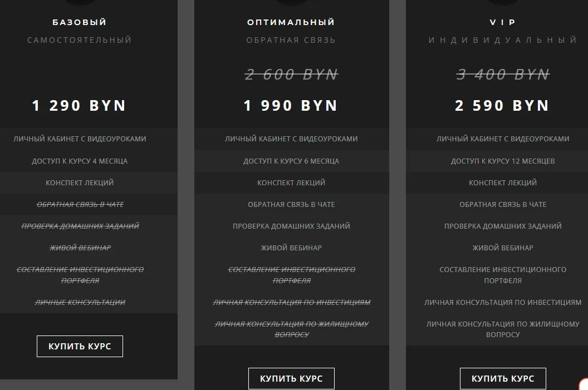This screenshot has width=588, height=390.
Task: Click the 2 590 BYN price
Action: tap(502, 105)
